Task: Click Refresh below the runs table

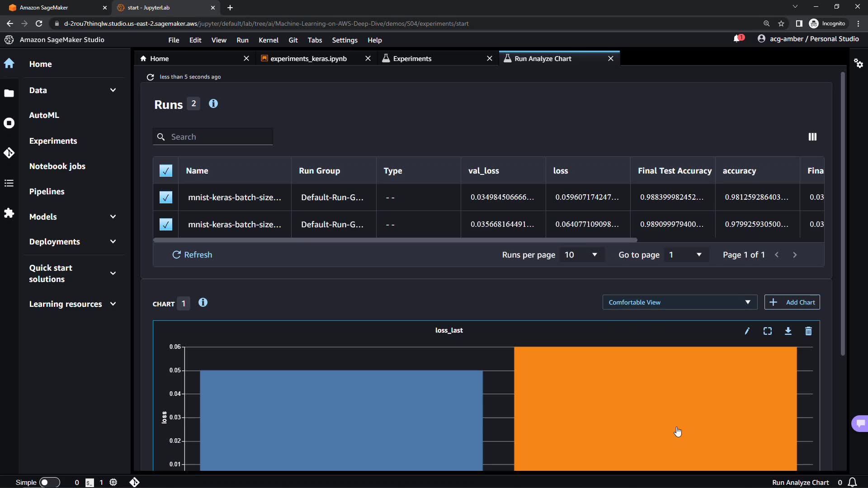Action: pos(192,255)
